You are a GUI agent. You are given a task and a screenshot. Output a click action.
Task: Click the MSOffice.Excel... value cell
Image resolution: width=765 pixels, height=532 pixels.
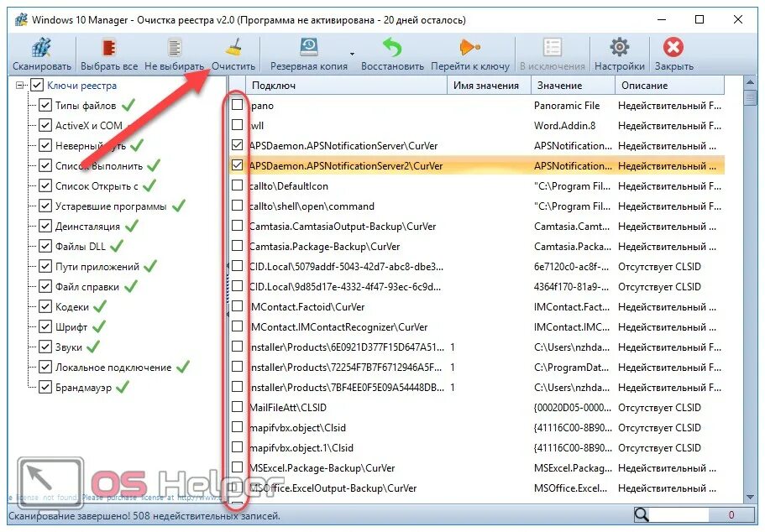[571, 488]
